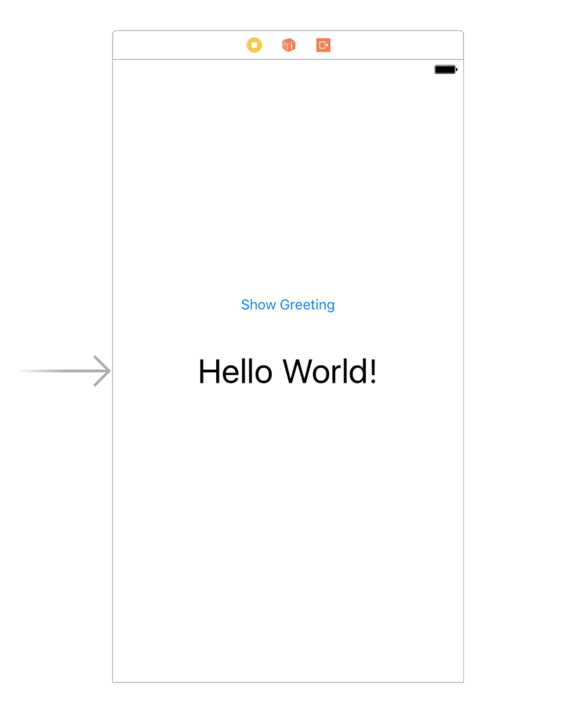The image size is (578, 728).
Task: Click empty status bar left of battery
Action: [x=273, y=70]
